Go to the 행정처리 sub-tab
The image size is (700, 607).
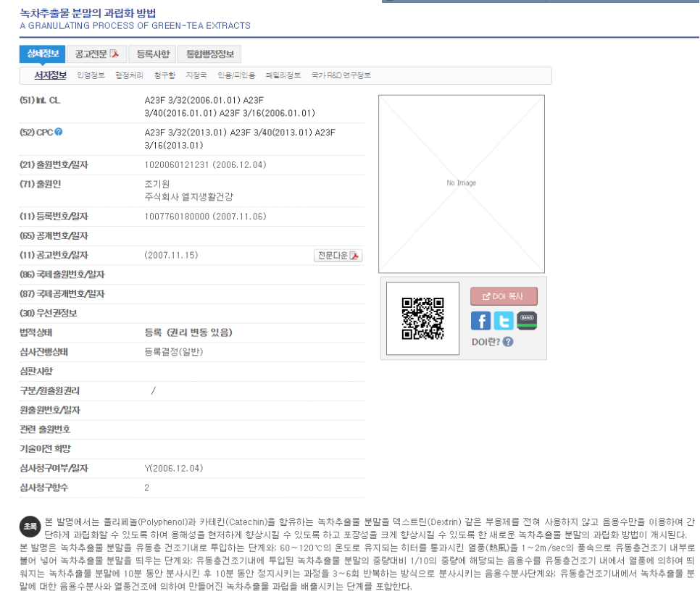129,75
